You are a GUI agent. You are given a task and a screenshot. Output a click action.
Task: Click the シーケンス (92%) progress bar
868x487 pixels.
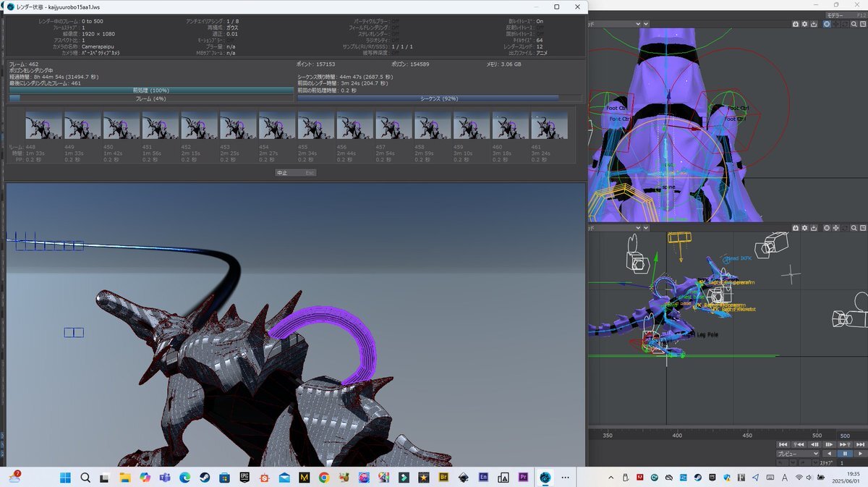pos(439,98)
